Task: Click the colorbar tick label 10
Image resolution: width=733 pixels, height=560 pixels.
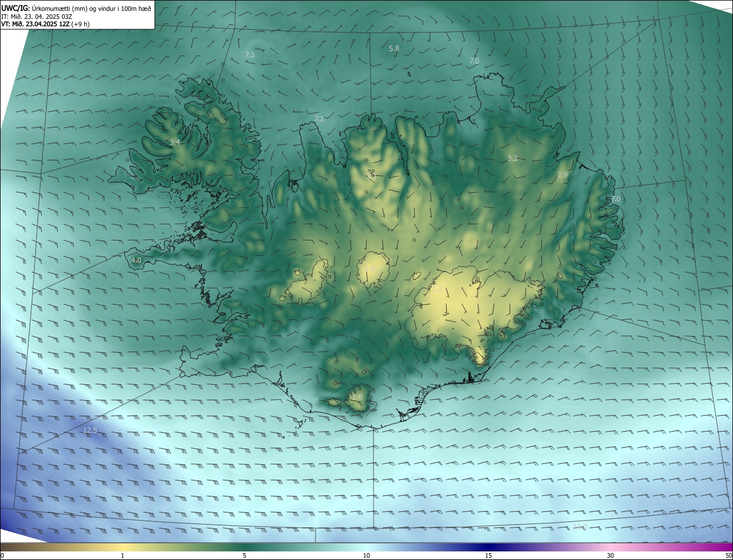Action: pos(366,555)
